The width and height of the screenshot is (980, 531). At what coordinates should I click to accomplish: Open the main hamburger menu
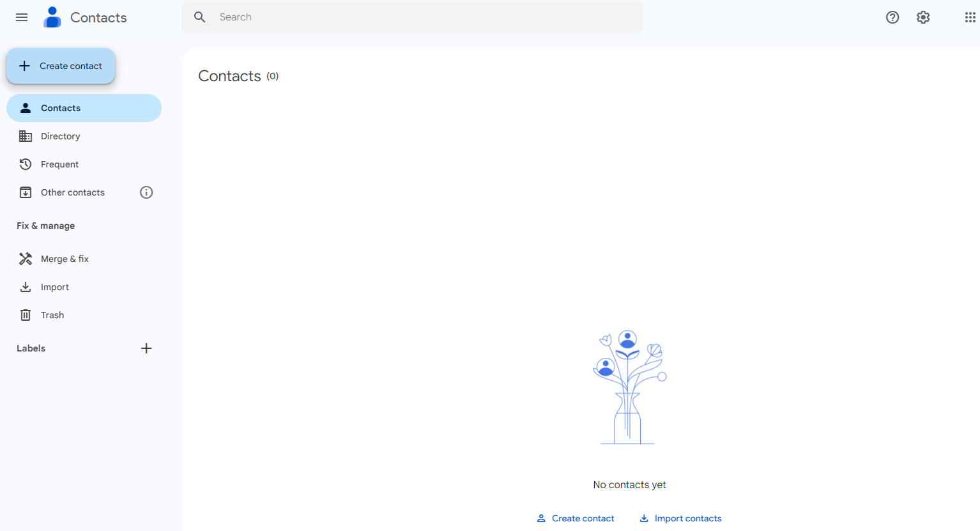(22, 17)
